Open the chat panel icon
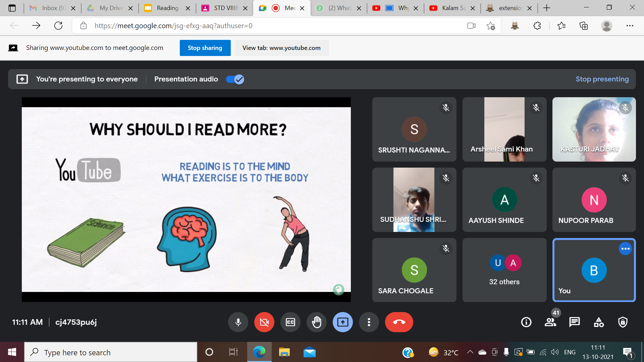 574,322
